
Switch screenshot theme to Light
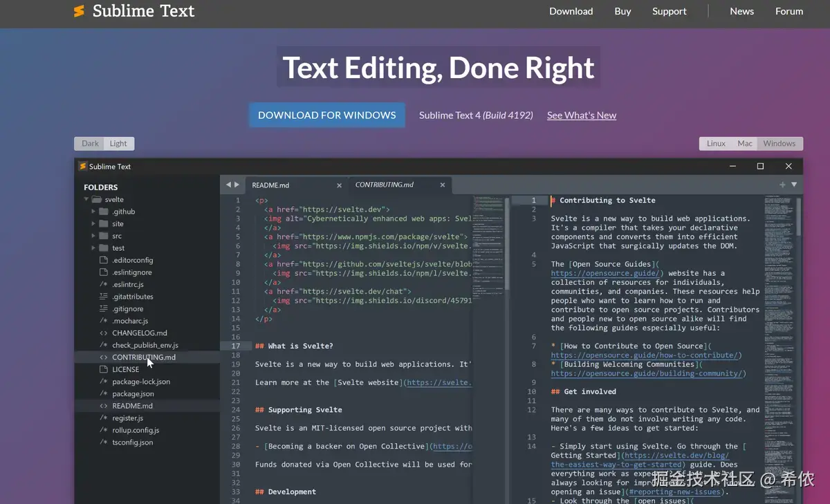(x=118, y=144)
